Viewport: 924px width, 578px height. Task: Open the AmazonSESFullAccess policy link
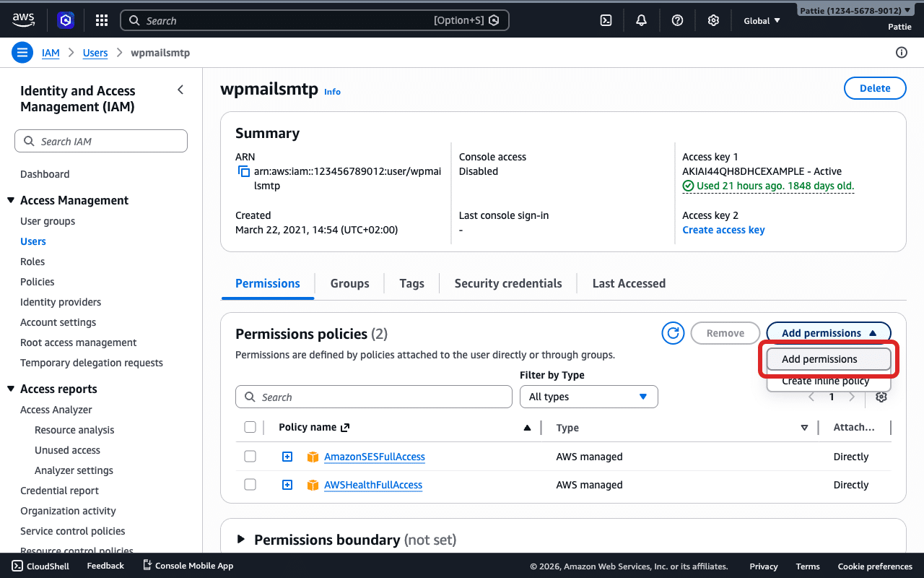click(x=375, y=457)
